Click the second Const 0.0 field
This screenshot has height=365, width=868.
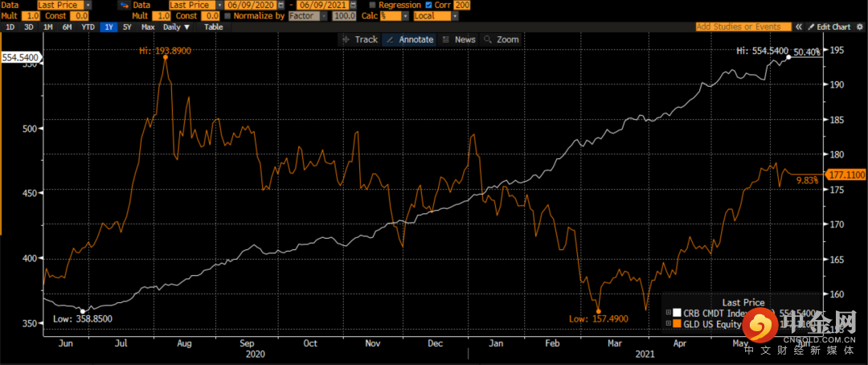tap(211, 16)
